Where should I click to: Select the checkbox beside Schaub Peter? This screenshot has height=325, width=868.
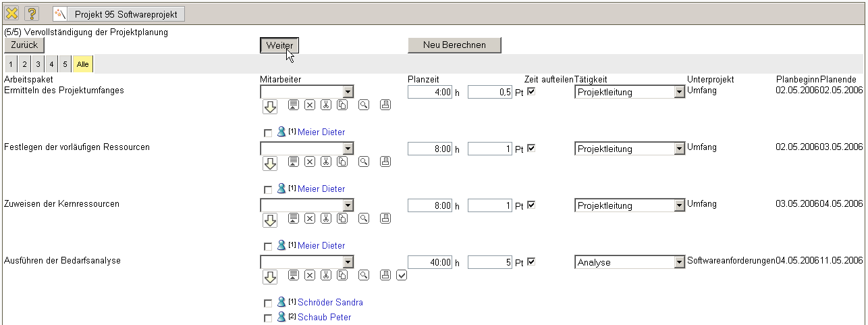pyautogui.click(x=268, y=318)
